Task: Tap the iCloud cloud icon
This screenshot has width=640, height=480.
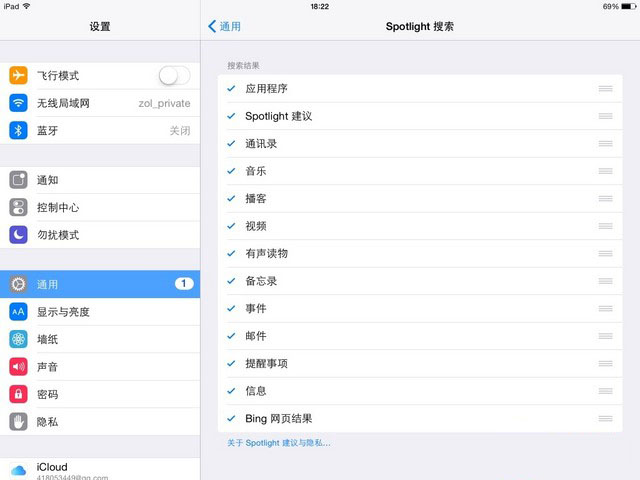Action: tap(18, 471)
